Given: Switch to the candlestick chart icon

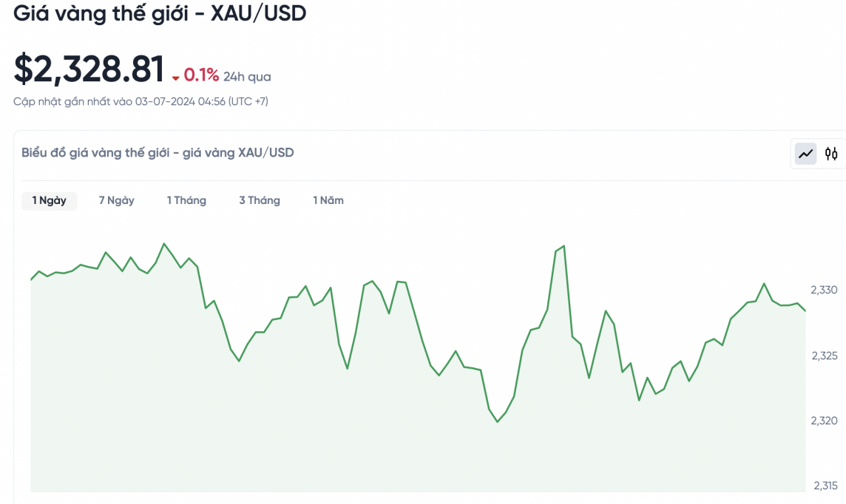Looking at the screenshot, I should coord(832,154).
